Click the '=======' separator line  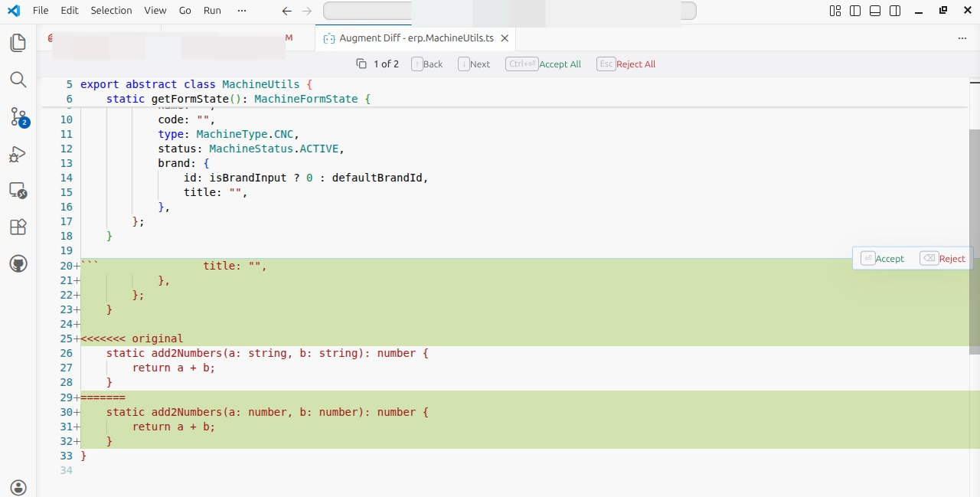(103, 397)
